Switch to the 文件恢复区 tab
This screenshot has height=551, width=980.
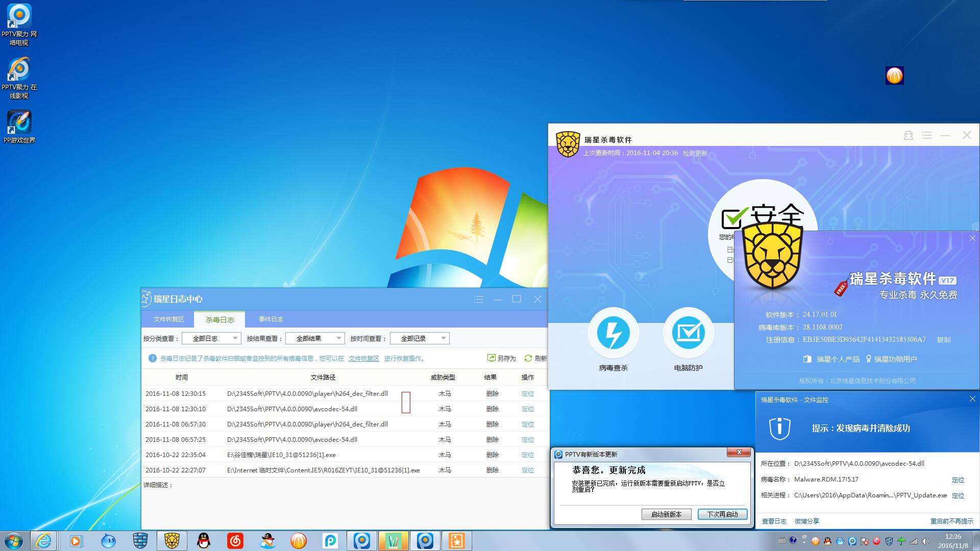pos(168,319)
